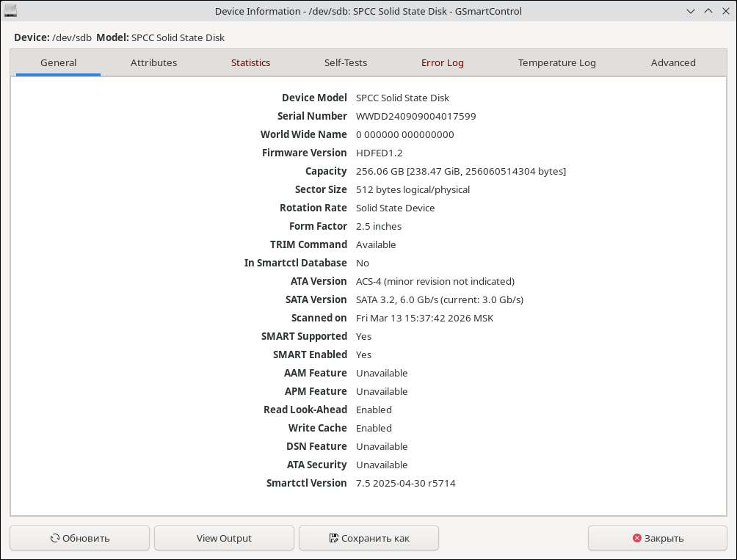The width and height of the screenshot is (737, 560).
Task: Click the Capacity value text
Action: pos(460,171)
